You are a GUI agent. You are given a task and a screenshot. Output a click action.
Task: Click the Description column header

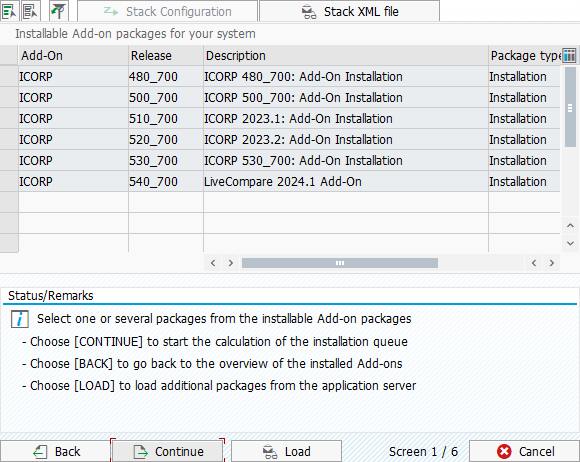pyautogui.click(x=345, y=55)
